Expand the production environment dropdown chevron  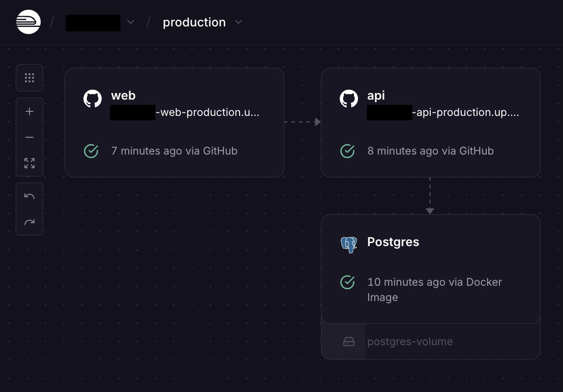(239, 22)
